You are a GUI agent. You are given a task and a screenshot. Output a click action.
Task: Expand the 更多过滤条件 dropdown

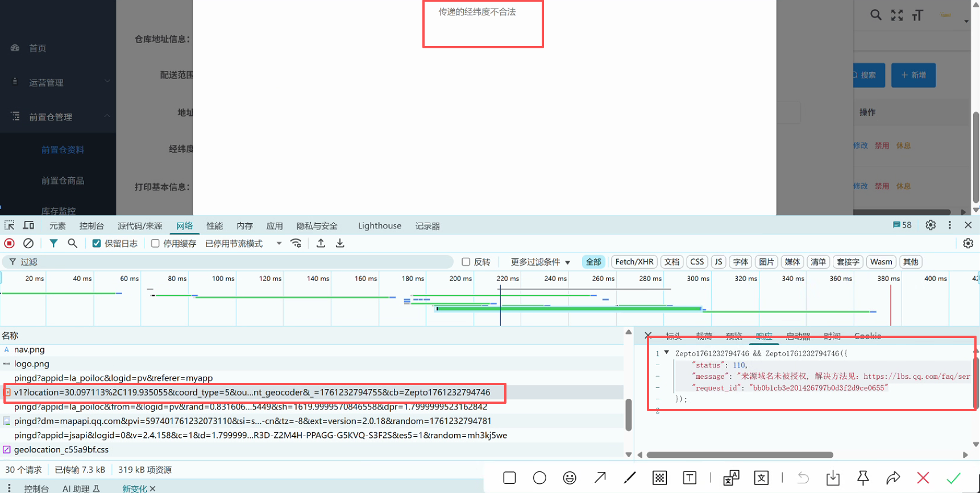(x=540, y=262)
